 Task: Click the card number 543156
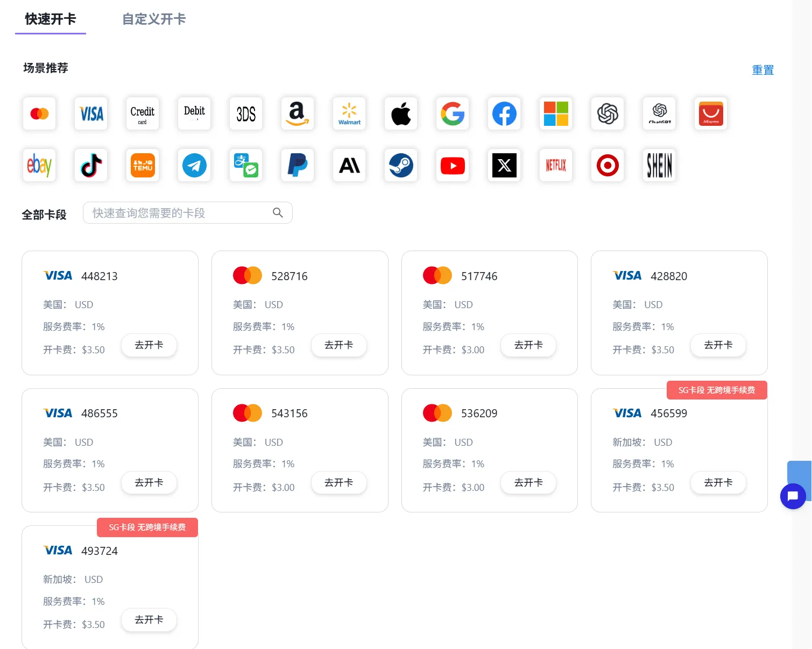[290, 413]
